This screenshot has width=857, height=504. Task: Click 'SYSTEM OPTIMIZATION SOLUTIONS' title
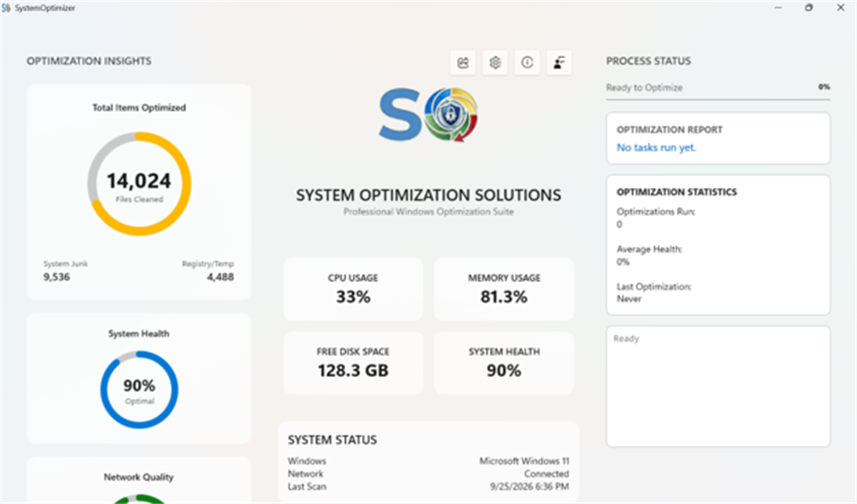(428, 195)
